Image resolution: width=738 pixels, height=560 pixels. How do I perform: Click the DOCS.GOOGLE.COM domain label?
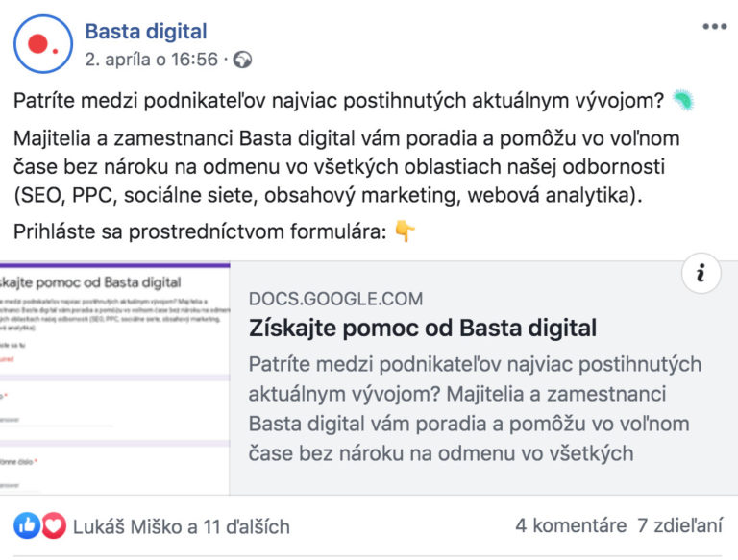(334, 299)
